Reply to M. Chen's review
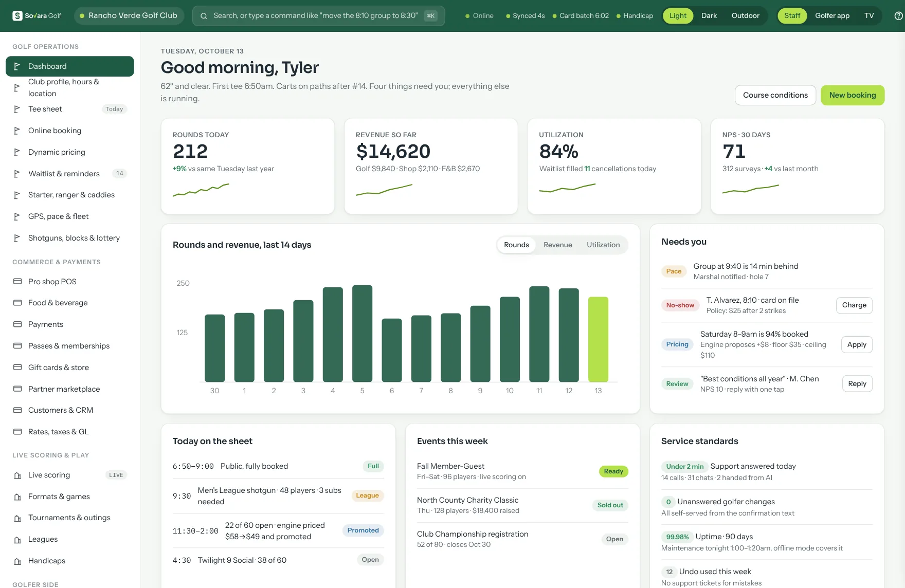Image resolution: width=905 pixels, height=588 pixels. click(x=857, y=384)
